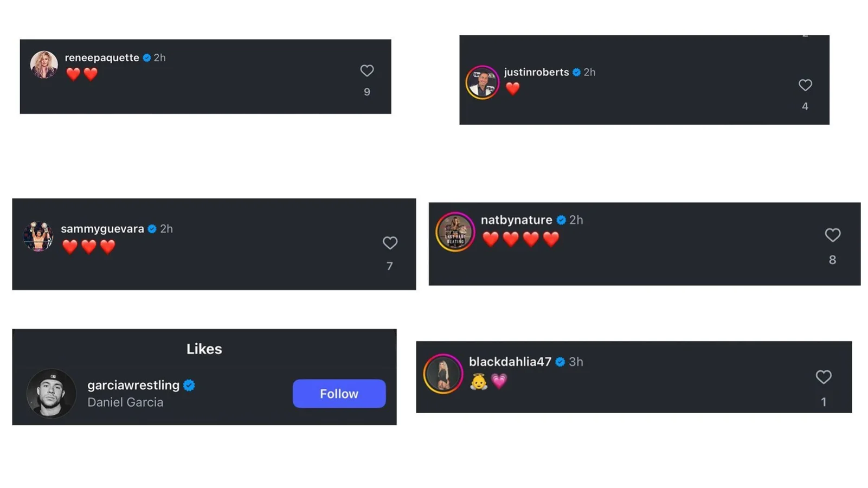Open the justinroberts username link
The height and width of the screenshot is (488, 868).
(x=536, y=72)
